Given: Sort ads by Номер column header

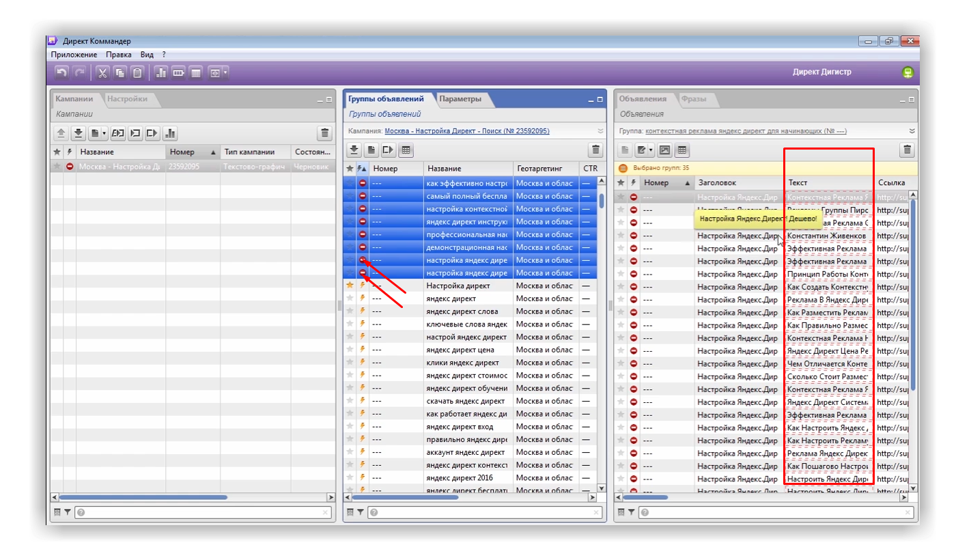Looking at the screenshot, I should [x=666, y=182].
